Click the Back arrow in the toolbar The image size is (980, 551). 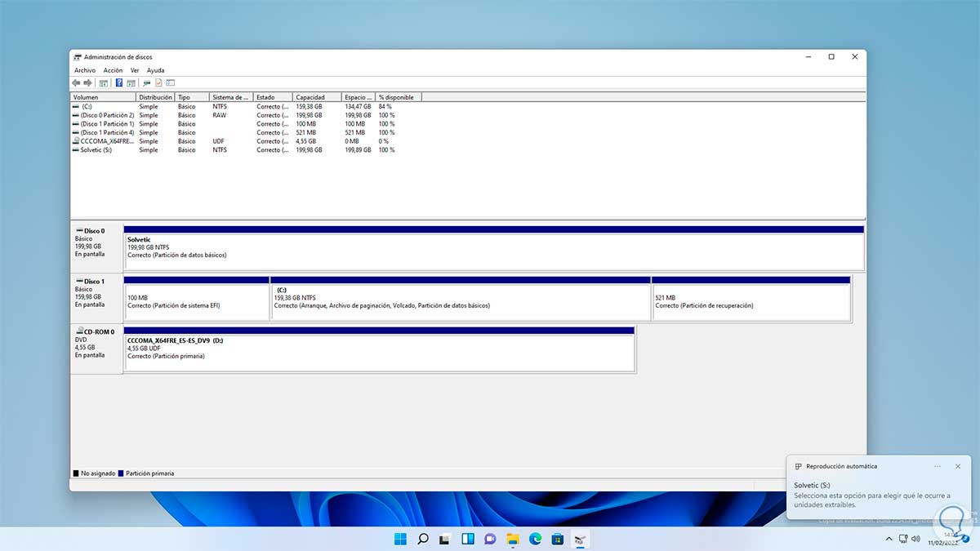(x=77, y=82)
